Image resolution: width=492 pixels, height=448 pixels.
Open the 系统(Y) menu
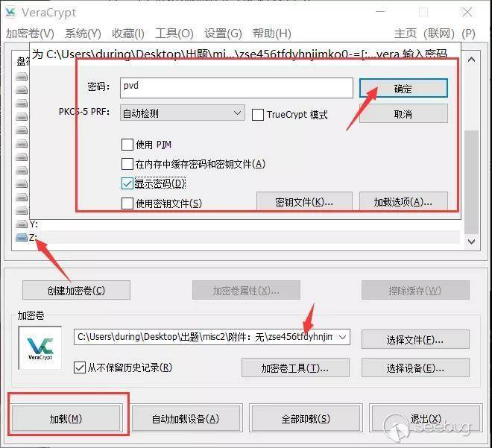coord(83,34)
